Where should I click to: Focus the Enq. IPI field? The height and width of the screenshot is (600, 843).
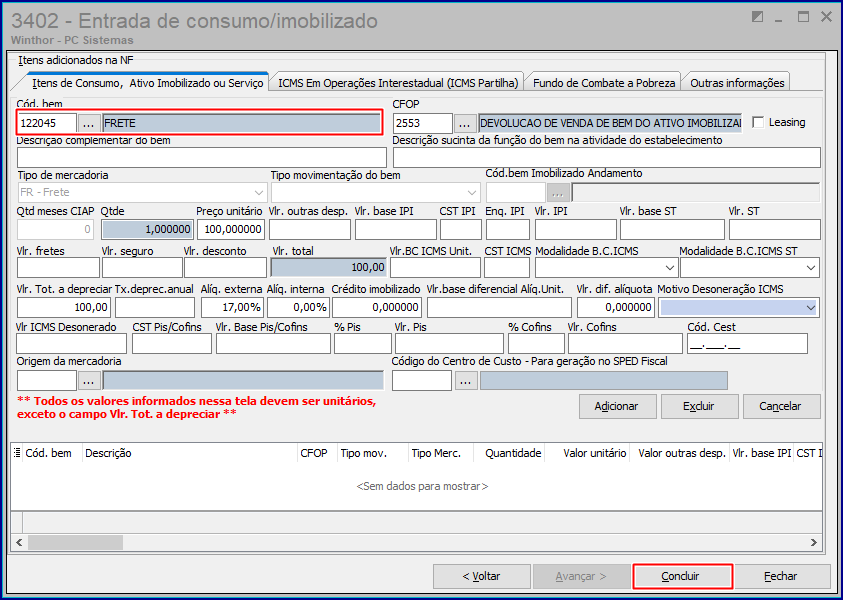(508, 230)
